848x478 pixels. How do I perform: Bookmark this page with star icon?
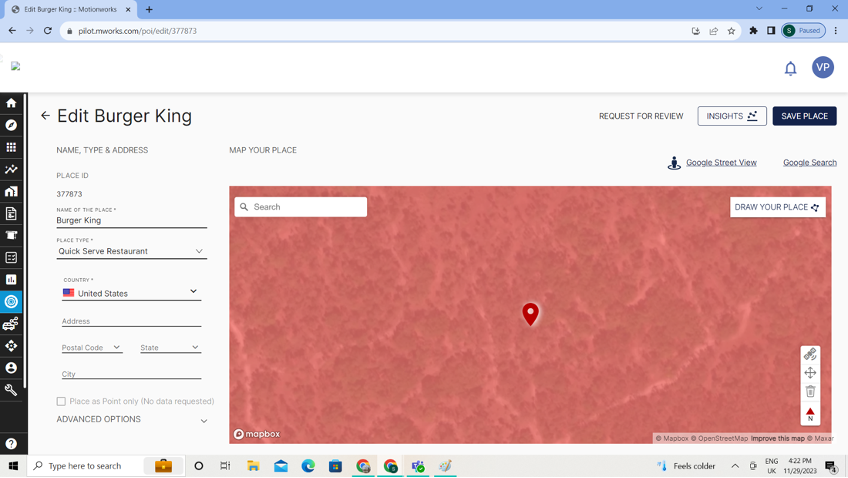[x=731, y=31]
